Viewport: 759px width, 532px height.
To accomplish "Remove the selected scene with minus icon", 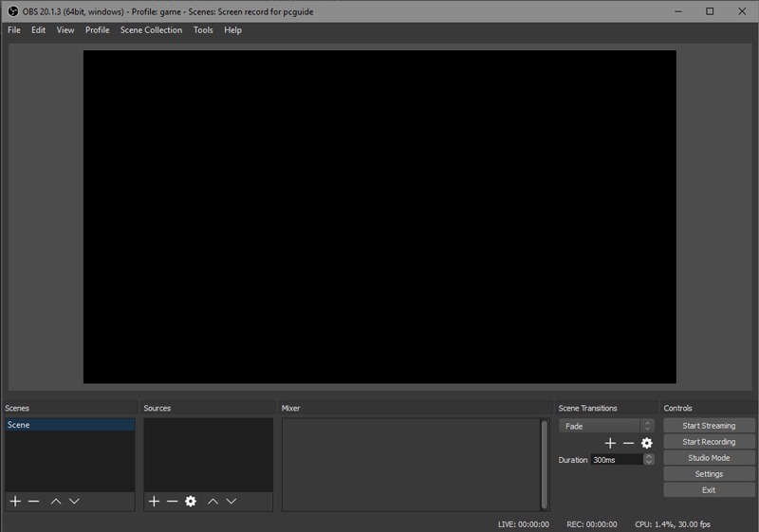I will (34, 501).
